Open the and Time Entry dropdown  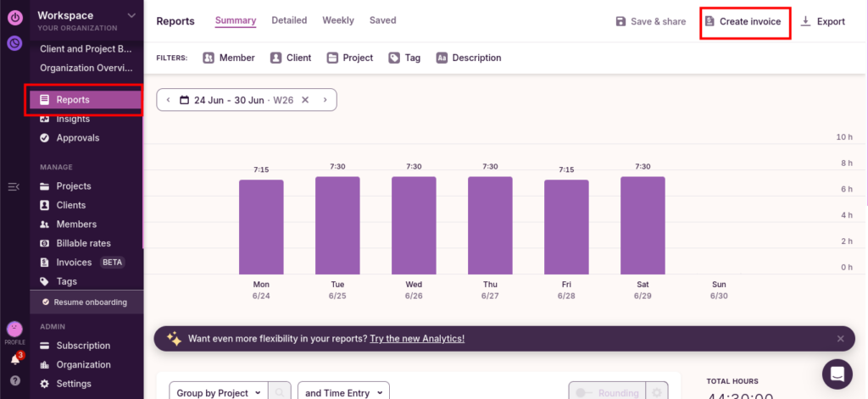(343, 392)
